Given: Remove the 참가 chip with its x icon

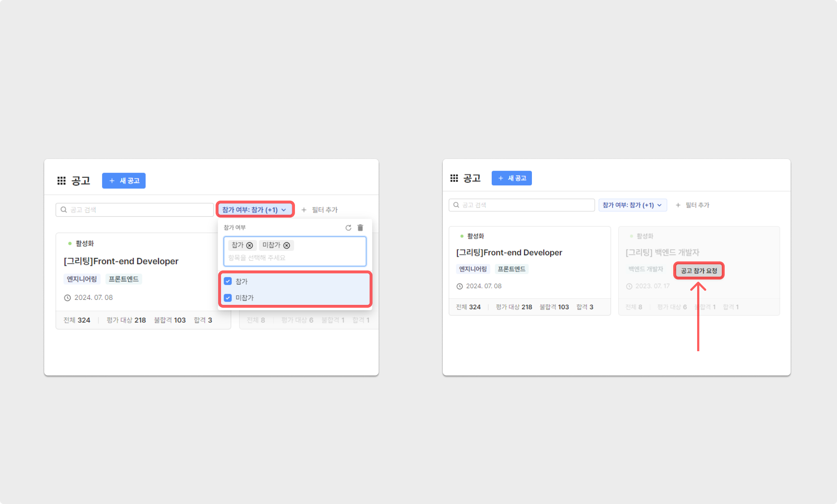Looking at the screenshot, I should [250, 245].
